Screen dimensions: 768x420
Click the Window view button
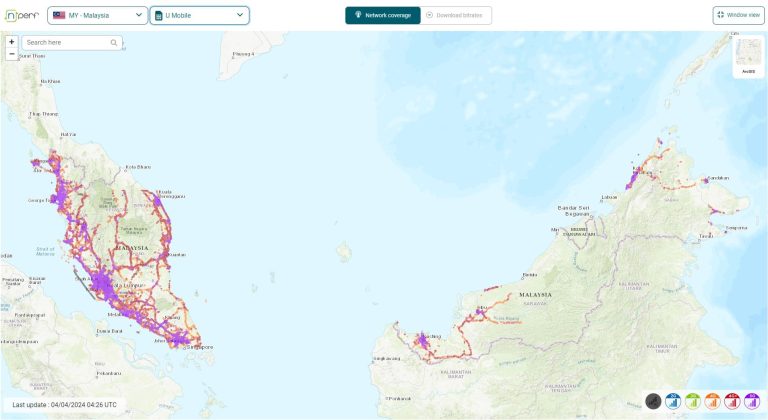click(x=738, y=15)
